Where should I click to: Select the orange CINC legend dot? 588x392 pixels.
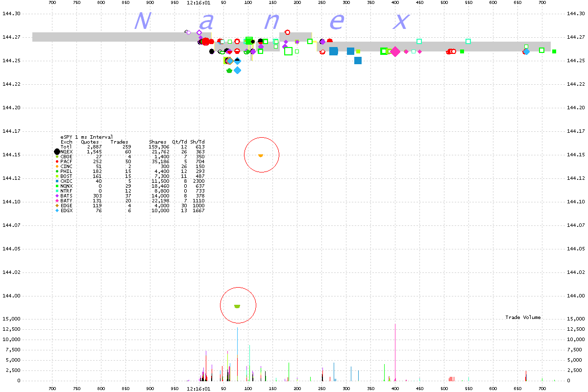57,166
